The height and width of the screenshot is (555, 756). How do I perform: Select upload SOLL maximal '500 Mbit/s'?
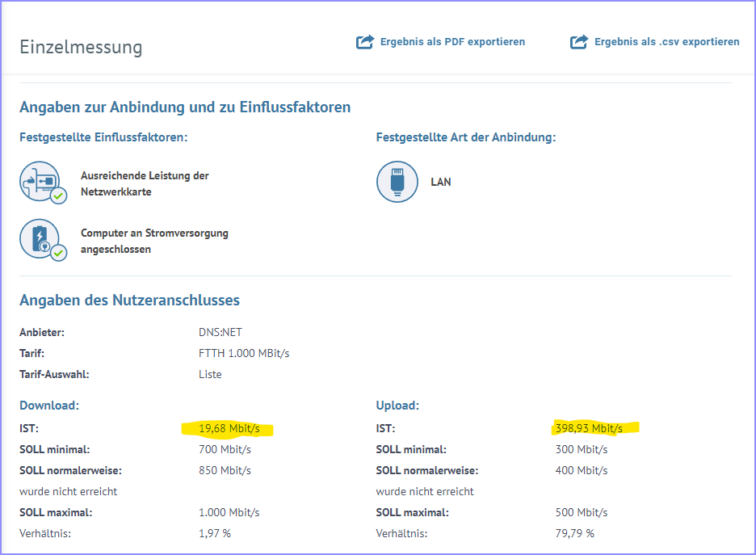[x=582, y=512]
